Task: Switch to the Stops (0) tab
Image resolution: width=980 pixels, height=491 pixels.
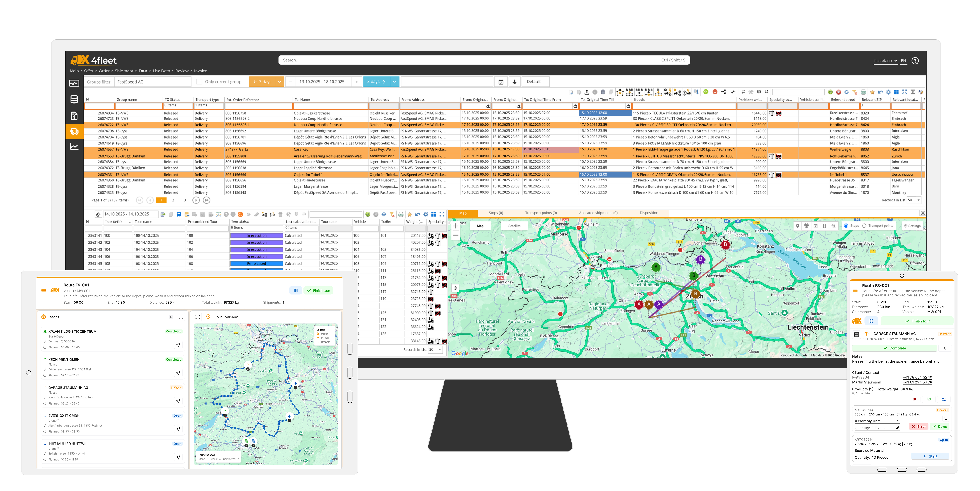Action: (x=496, y=213)
